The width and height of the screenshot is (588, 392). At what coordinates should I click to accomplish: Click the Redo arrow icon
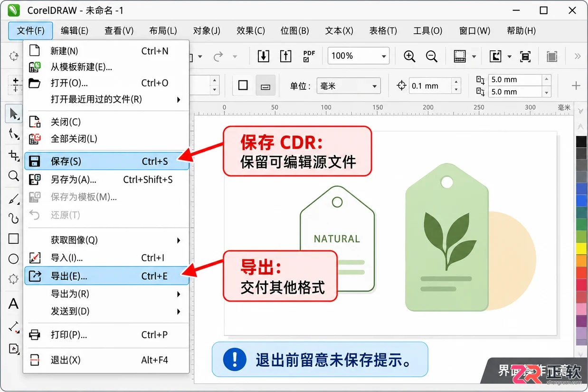218,57
